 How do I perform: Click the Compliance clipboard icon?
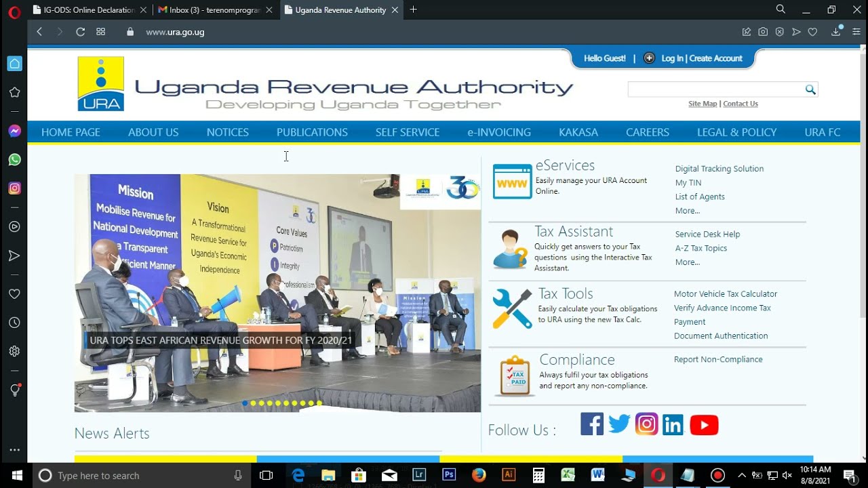click(x=513, y=376)
